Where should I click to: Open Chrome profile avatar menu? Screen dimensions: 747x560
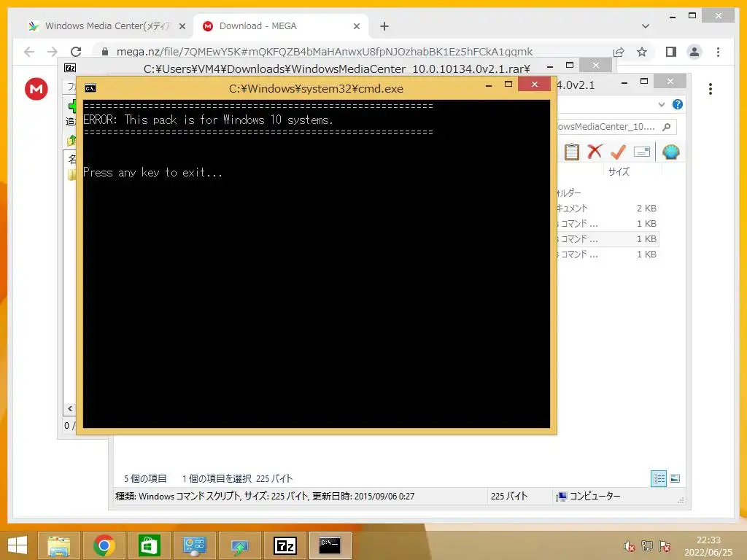click(694, 52)
